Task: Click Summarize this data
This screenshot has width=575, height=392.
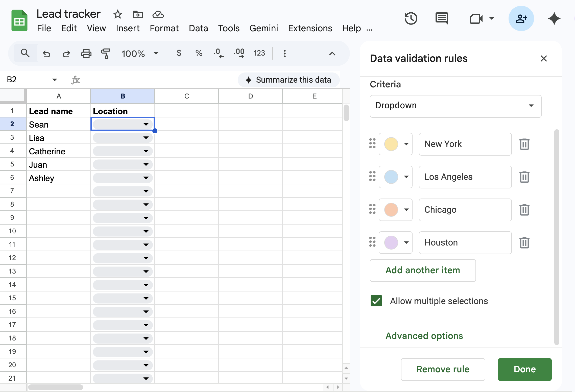Action: (x=288, y=80)
